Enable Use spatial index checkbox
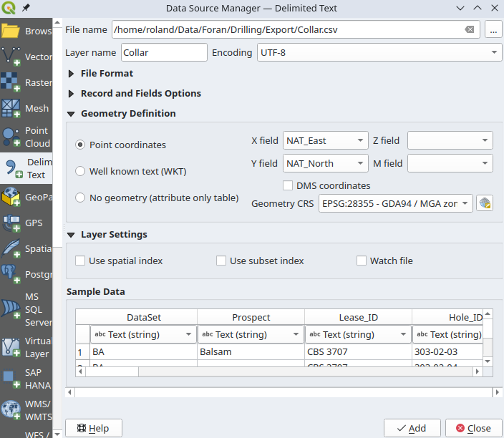Screen dimensions: 504x438 pyautogui.click(x=80, y=261)
